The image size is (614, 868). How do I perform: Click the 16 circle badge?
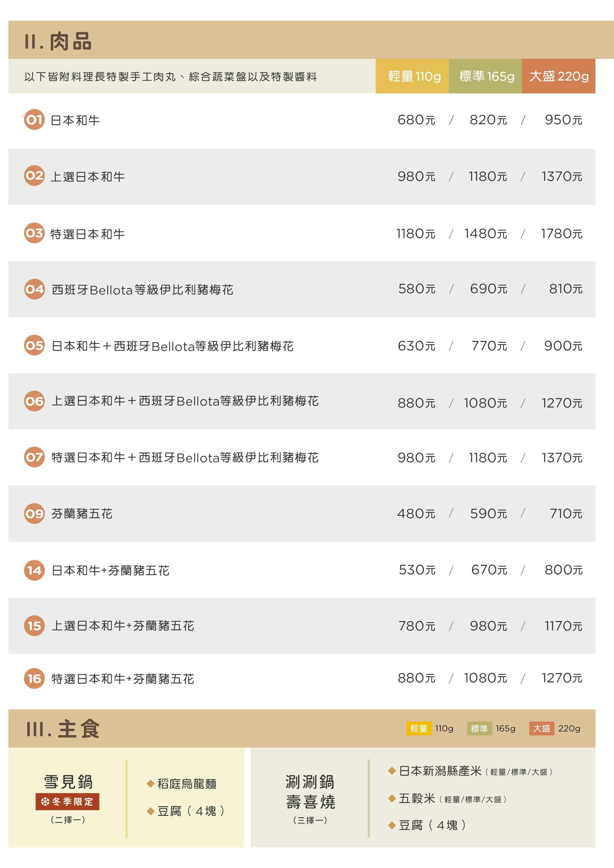click(34, 679)
